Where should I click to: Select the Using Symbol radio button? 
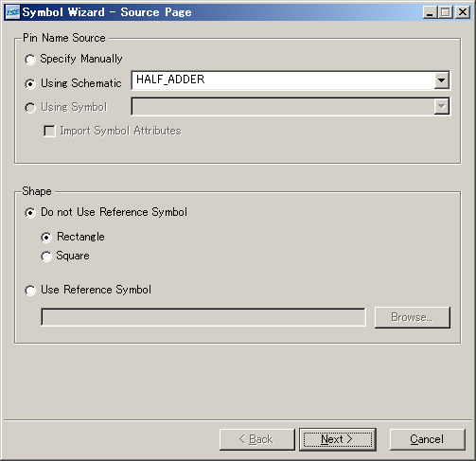30,108
